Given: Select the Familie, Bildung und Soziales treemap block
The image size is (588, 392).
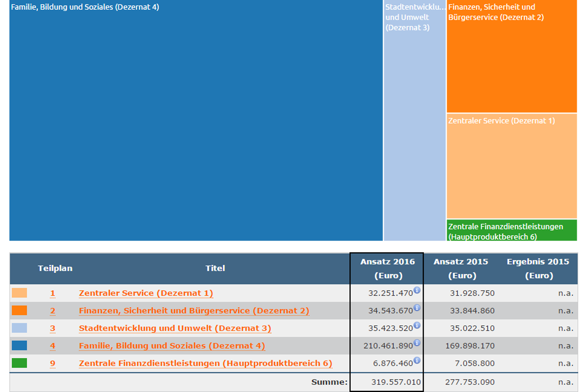Looking at the screenshot, I should pyautogui.click(x=196, y=120).
